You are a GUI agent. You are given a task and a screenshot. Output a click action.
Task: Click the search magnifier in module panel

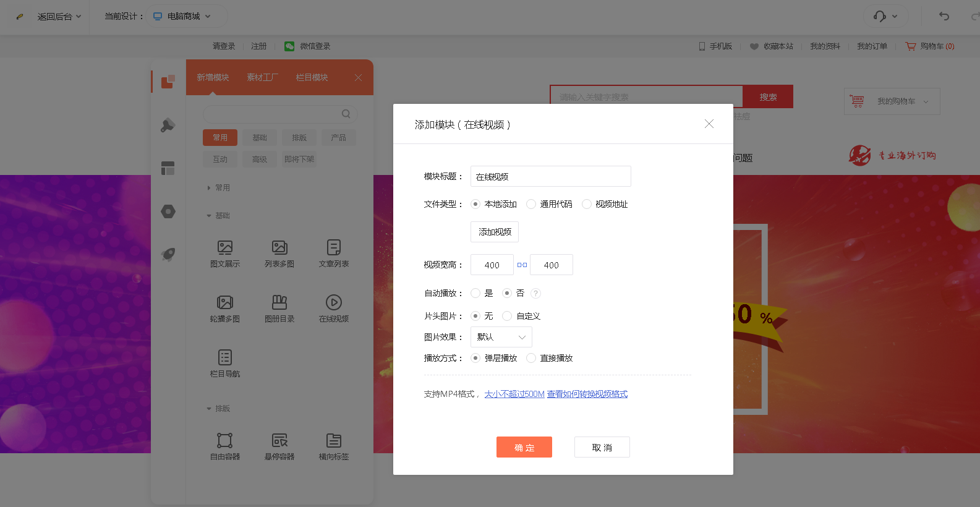[346, 114]
